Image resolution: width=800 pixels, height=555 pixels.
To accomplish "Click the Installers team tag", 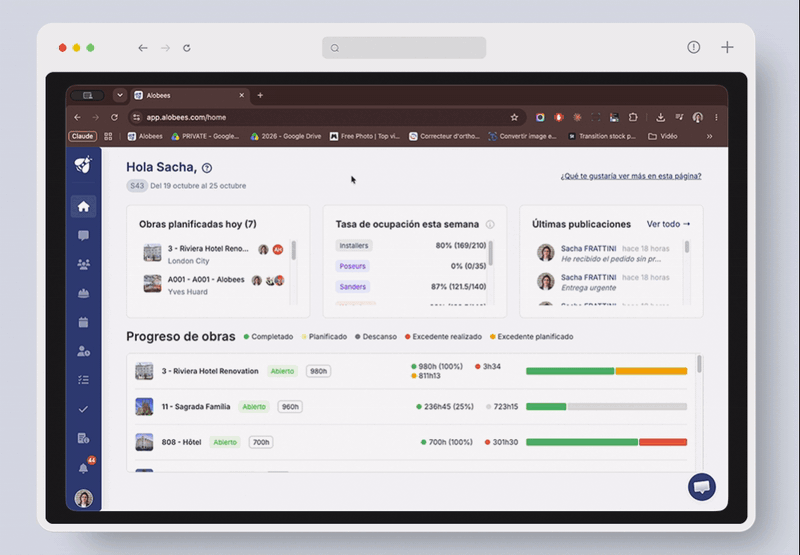I will pyautogui.click(x=354, y=245).
